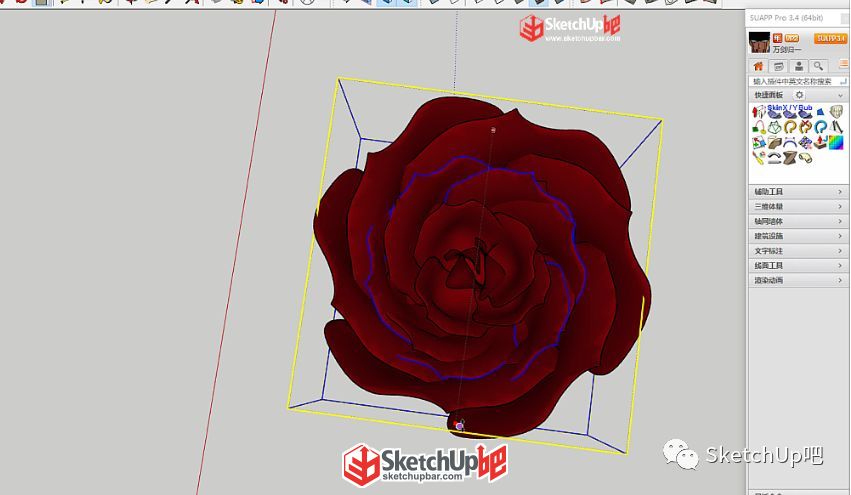The image size is (851, 495).
Task: Select the picture with arrows icon
Action: (x=759, y=143)
